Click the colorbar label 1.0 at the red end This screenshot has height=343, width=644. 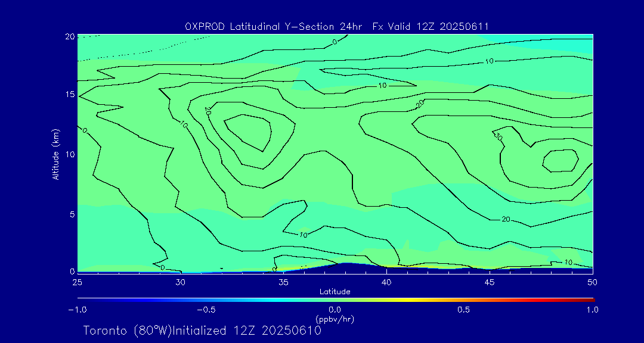pyautogui.click(x=592, y=310)
